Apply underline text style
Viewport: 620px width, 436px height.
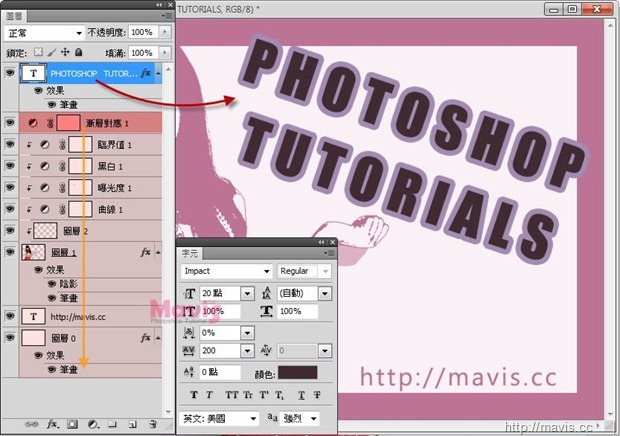coord(301,394)
